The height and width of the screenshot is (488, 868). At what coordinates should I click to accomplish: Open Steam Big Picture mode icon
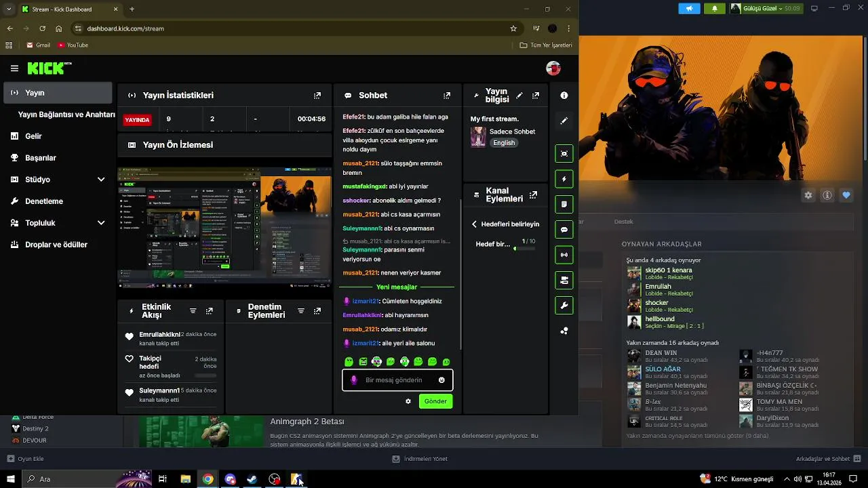(x=814, y=9)
